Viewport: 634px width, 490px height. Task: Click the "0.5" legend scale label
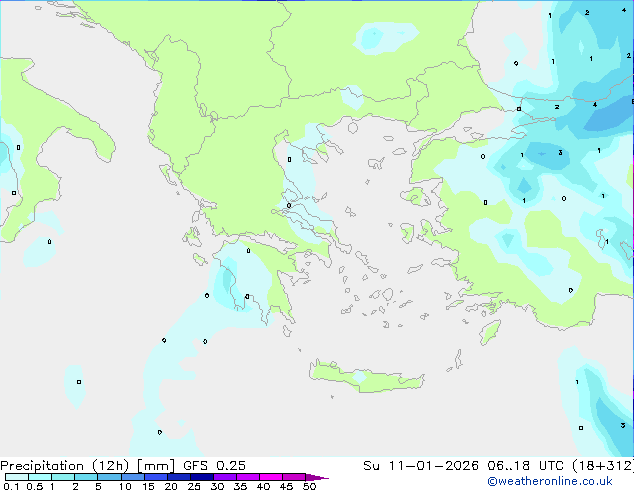[35, 486]
